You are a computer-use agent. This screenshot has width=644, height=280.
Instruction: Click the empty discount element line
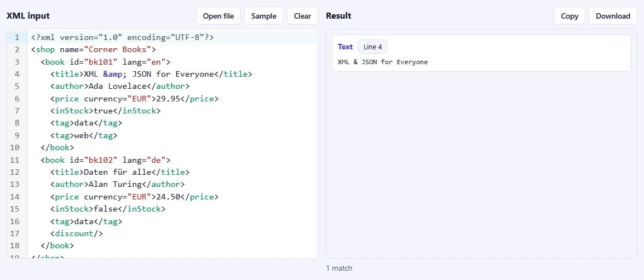click(x=77, y=233)
